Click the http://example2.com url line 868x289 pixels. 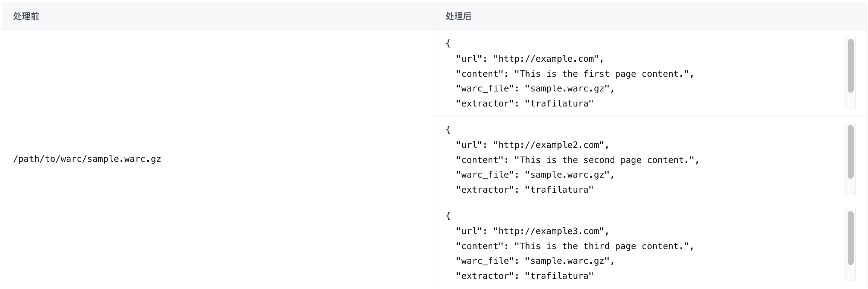point(532,145)
